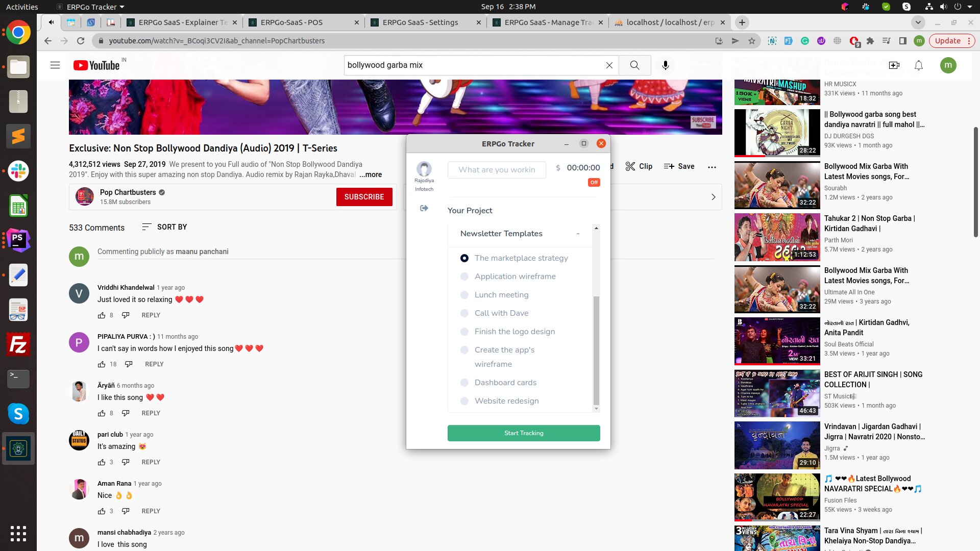Image resolution: width=980 pixels, height=551 pixels.
Task: Click the logout icon in ERPGo Tracker
Action: click(x=424, y=208)
